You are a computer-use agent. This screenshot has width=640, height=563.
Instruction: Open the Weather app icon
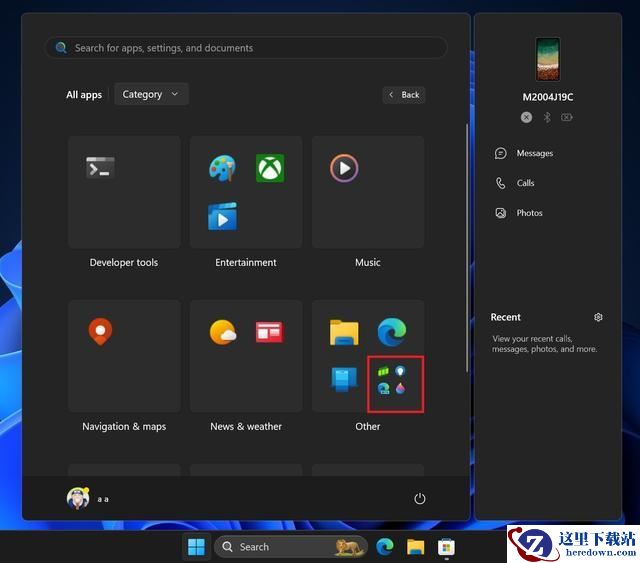223,332
